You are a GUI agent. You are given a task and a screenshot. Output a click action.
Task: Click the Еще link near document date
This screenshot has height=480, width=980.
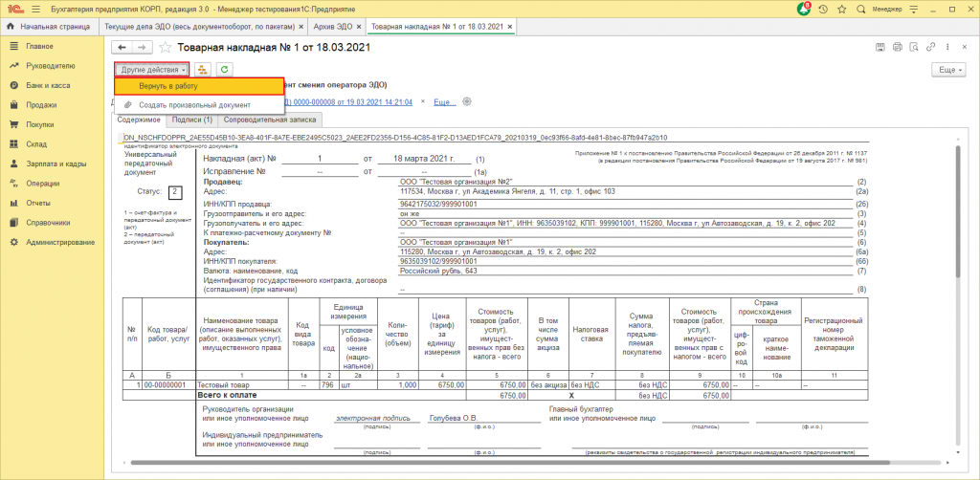pos(444,101)
